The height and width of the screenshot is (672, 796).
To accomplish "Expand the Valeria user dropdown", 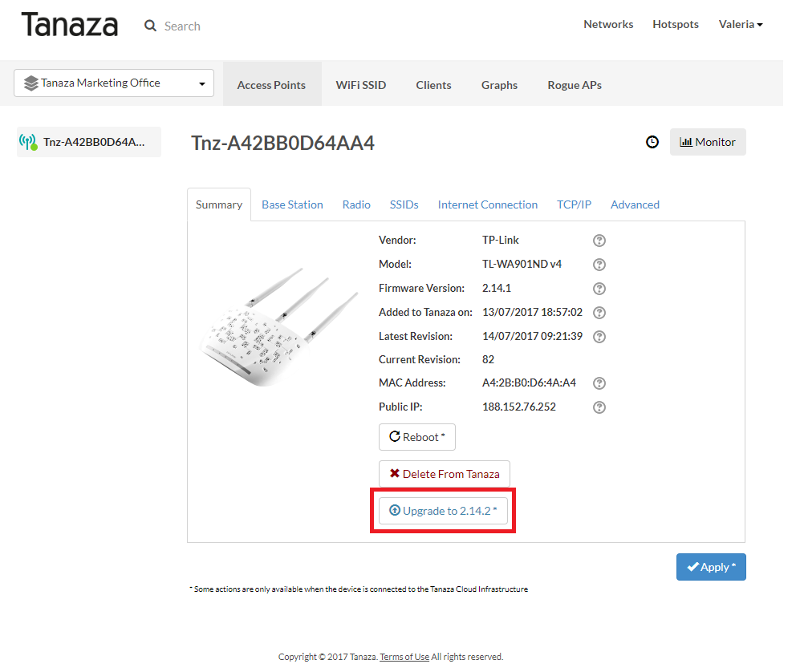I will point(740,24).
